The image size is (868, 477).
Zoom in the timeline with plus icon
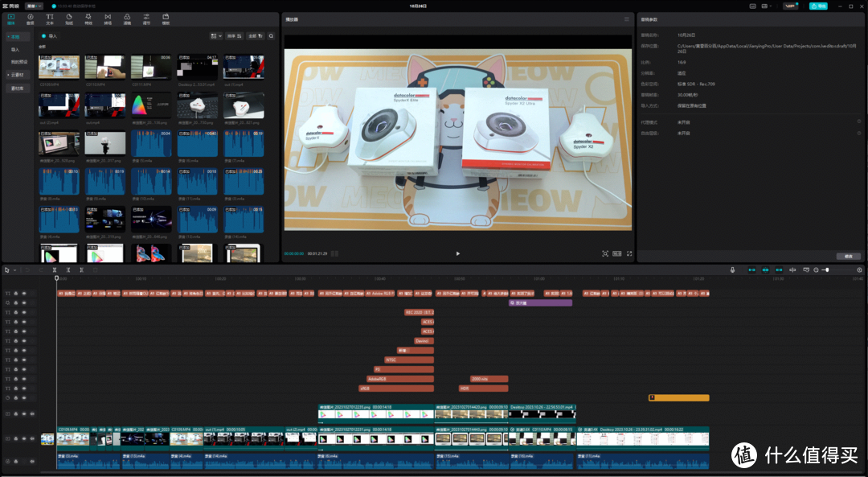pos(860,269)
